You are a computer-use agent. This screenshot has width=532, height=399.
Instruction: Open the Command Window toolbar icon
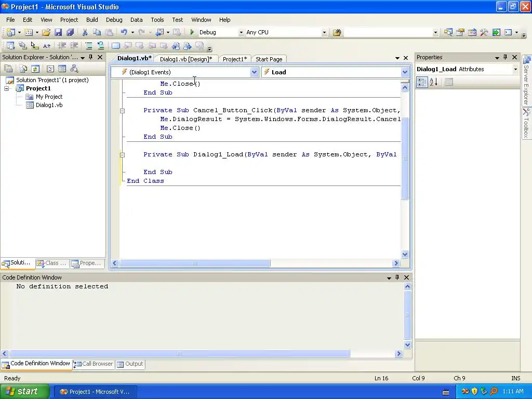[508, 32]
